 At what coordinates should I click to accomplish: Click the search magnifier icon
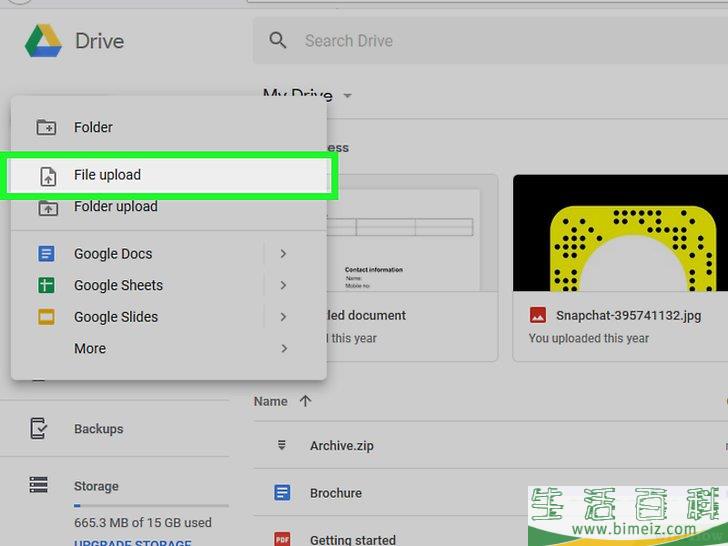[x=278, y=40]
